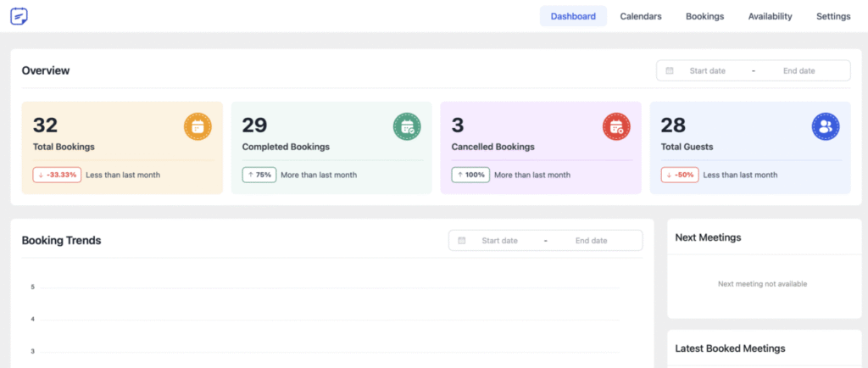
Task: Open the Dashboard tab
Action: click(573, 16)
